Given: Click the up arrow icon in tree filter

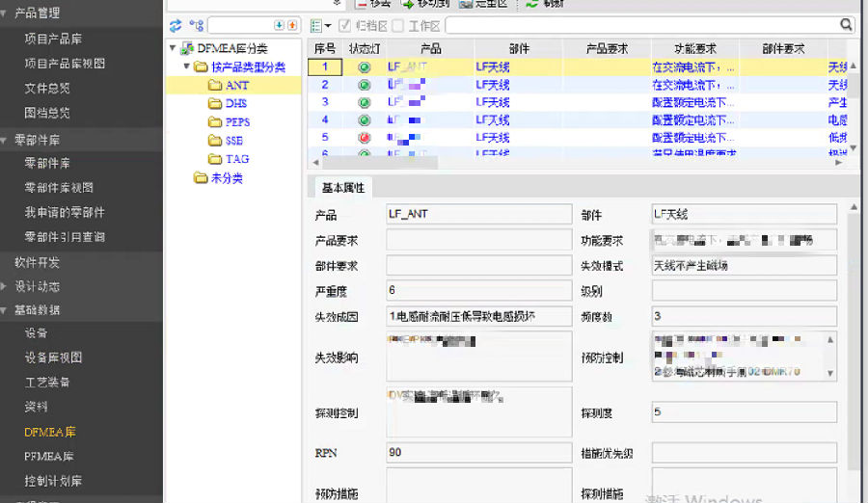Looking at the screenshot, I should 292,25.
